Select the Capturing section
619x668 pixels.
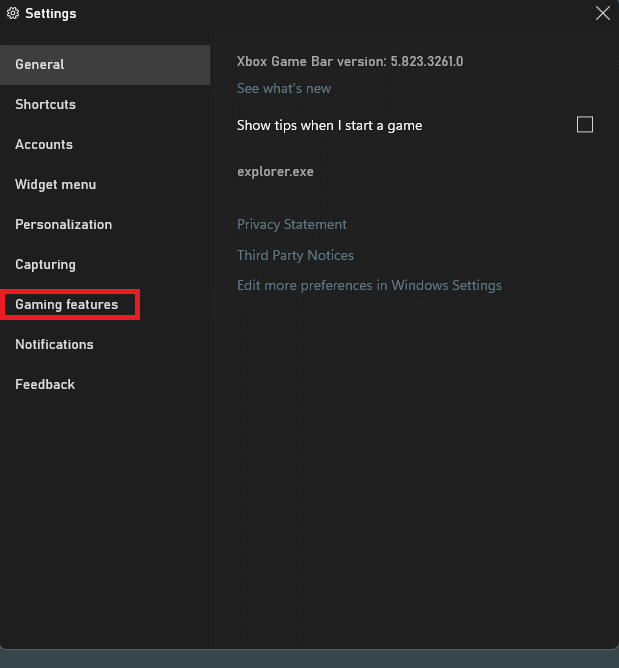[x=105, y=265]
